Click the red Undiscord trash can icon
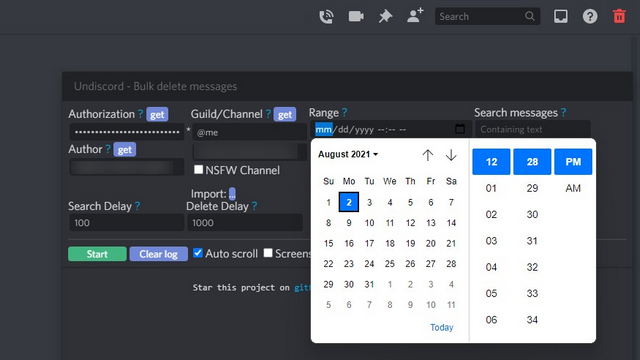Viewport: 640px width, 360px height. pyautogui.click(x=619, y=16)
